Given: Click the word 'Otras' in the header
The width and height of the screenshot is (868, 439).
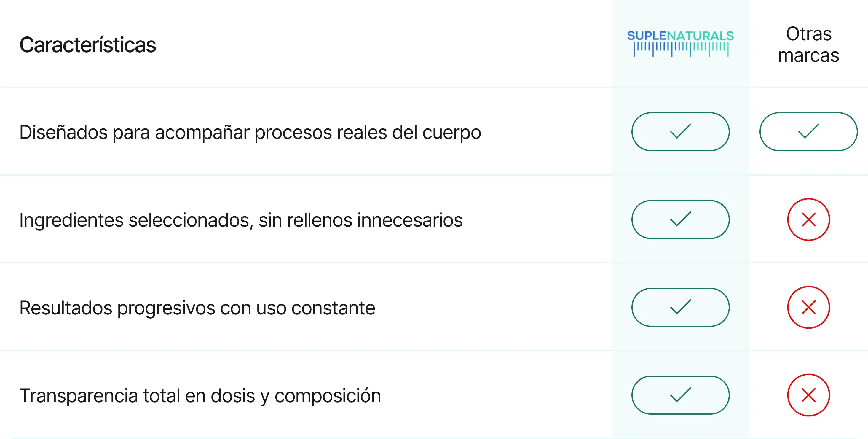Looking at the screenshot, I should click(809, 34).
